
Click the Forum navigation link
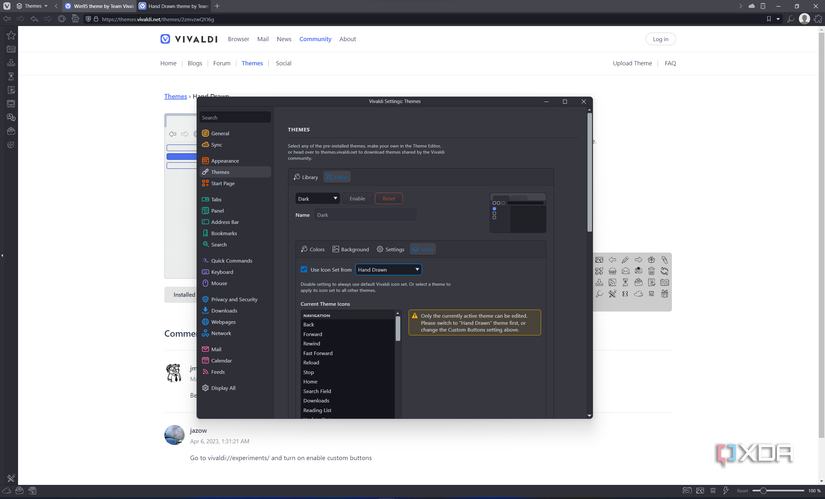[222, 63]
